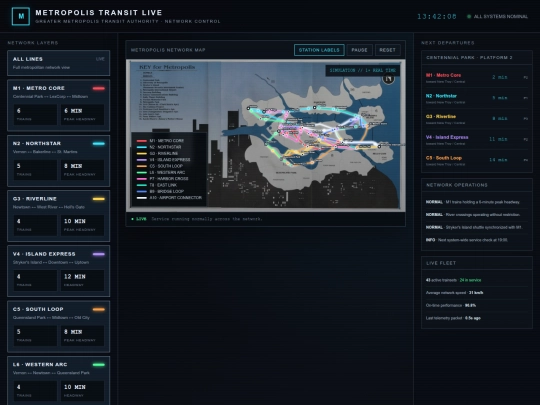Click the 6 MIN peak headway stat
The image size is (540, 405).
point(82,114)
